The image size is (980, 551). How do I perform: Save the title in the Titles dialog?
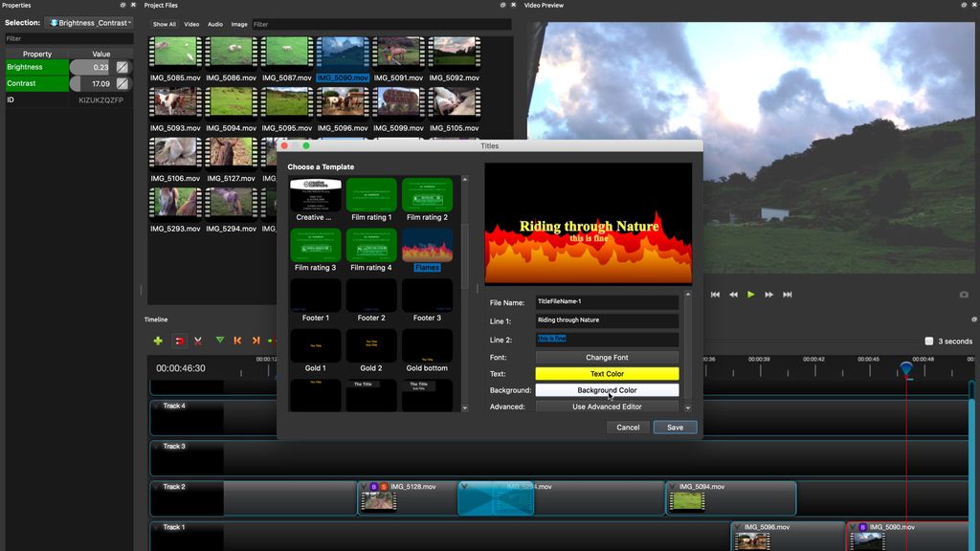(x=675, y=427)
